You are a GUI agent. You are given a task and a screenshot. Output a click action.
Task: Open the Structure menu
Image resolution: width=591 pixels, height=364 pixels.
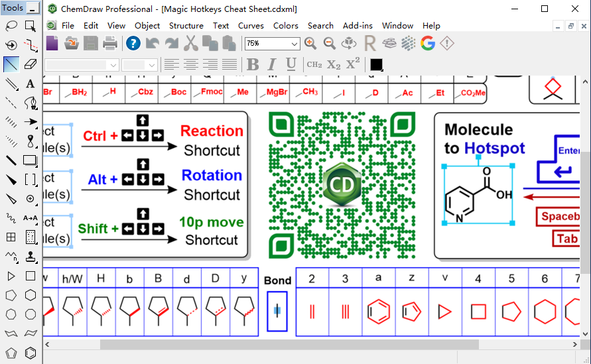[186, 26]
